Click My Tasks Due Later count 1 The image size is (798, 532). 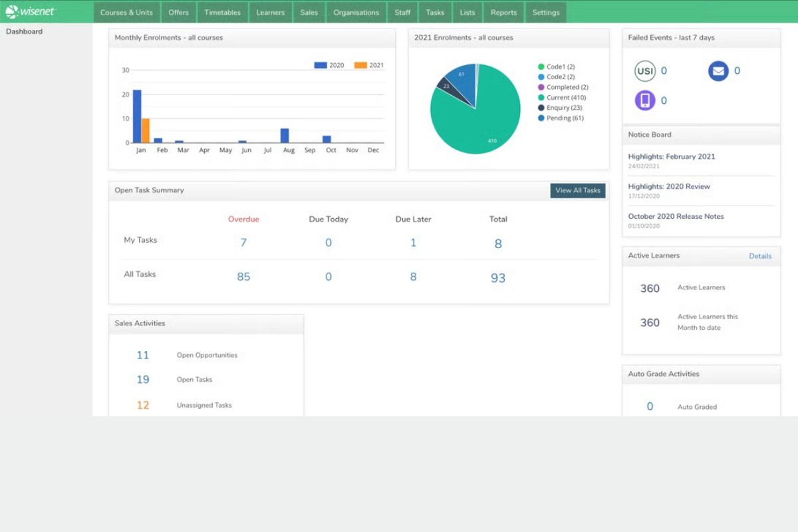pos(413,243)
